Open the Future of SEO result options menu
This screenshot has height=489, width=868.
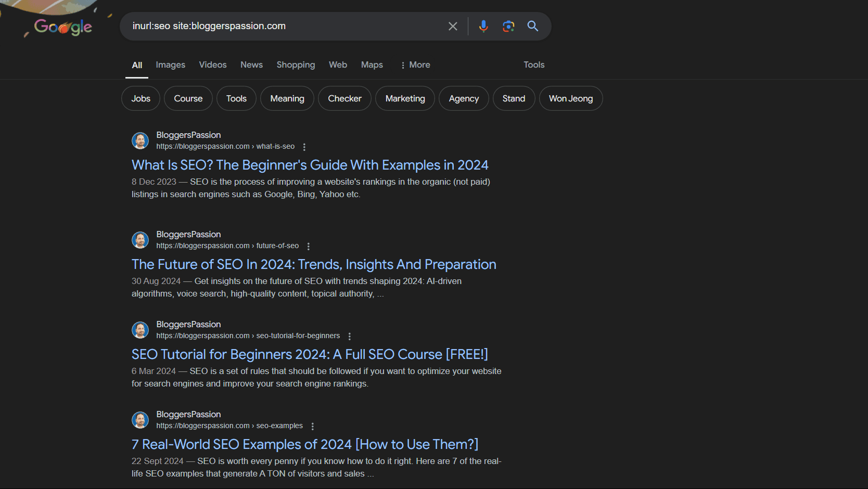(308, 246)
